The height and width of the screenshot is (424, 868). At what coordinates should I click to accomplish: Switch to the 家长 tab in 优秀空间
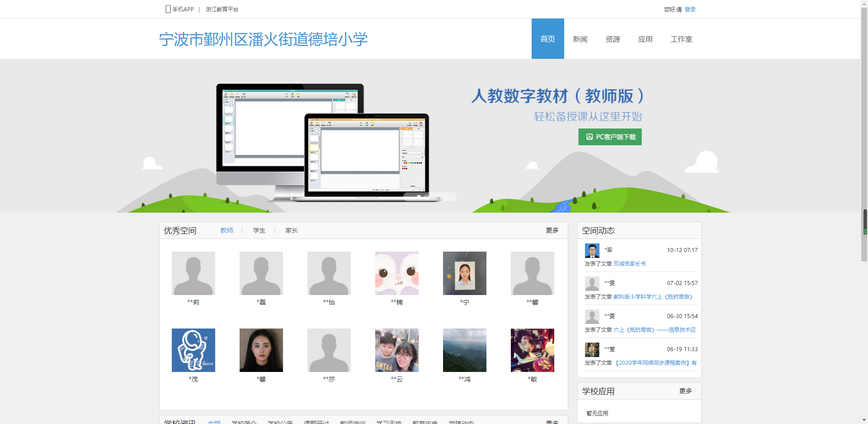292,230
